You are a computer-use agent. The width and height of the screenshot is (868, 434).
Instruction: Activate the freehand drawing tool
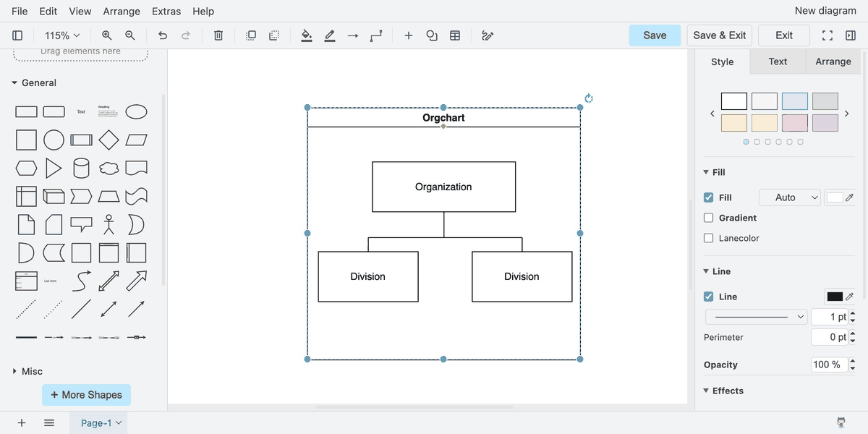click(x=488, y=35)
